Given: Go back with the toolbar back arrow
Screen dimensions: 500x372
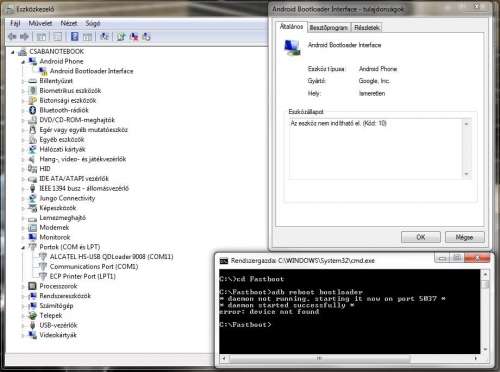Looking at the screenshot, I should point(12,36).
